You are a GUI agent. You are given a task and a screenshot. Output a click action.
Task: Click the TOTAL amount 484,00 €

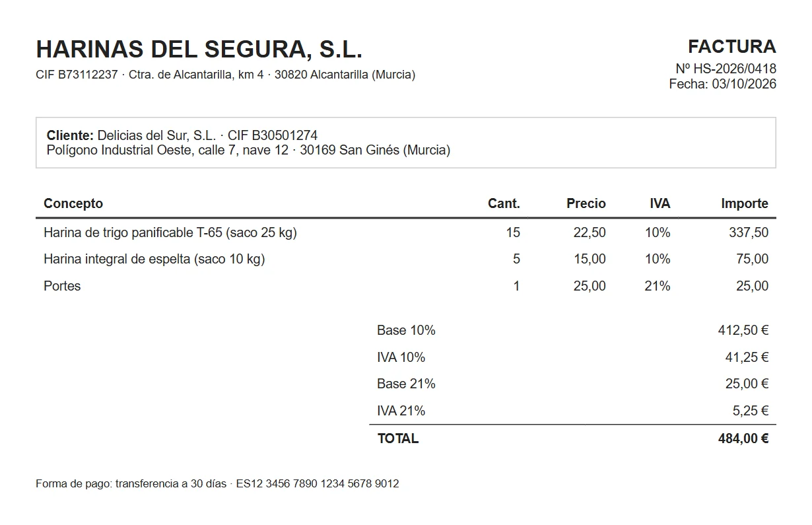[x=743, y=438]
